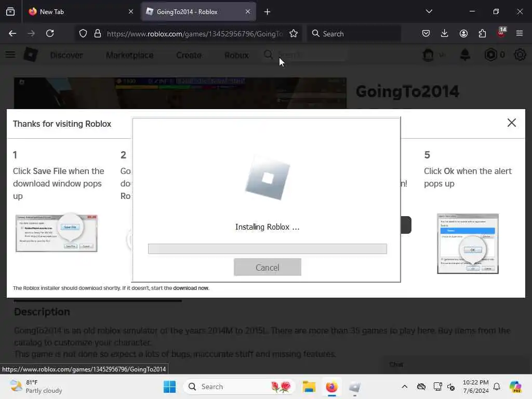
Task: Click the Roblox logo home icon
Action: pos(31,55)
